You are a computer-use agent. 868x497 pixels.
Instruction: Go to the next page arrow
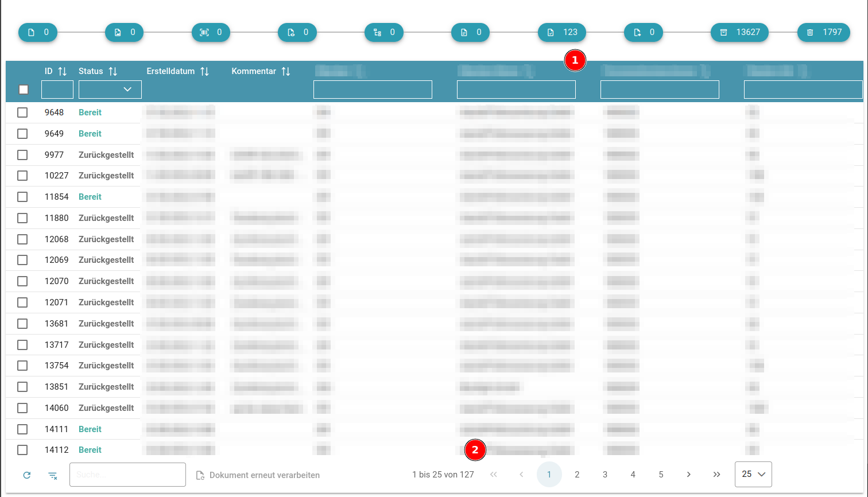(x=688, y=475)
